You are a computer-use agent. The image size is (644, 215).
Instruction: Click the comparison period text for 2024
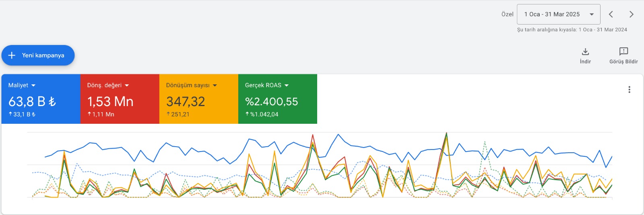coord(572,30)
